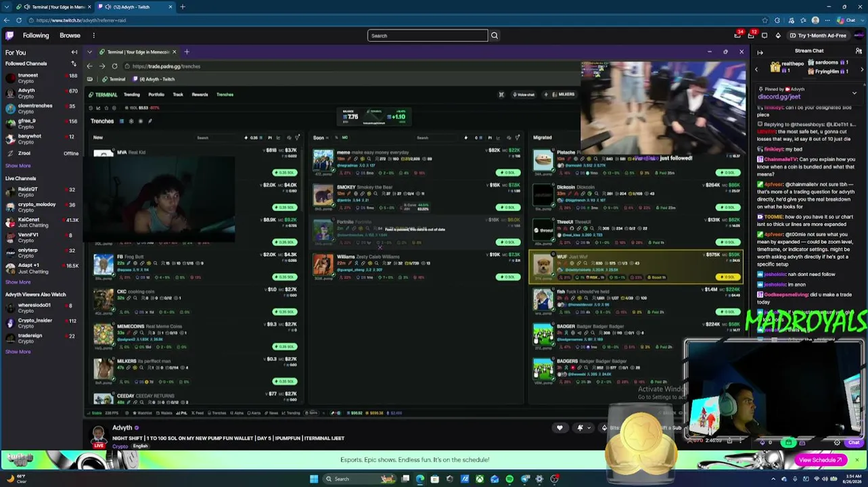This screenshot has height=487, width=868.
Task: Open the Following page on Twitch
Action: pyautogui.click(x=36, y=35)
